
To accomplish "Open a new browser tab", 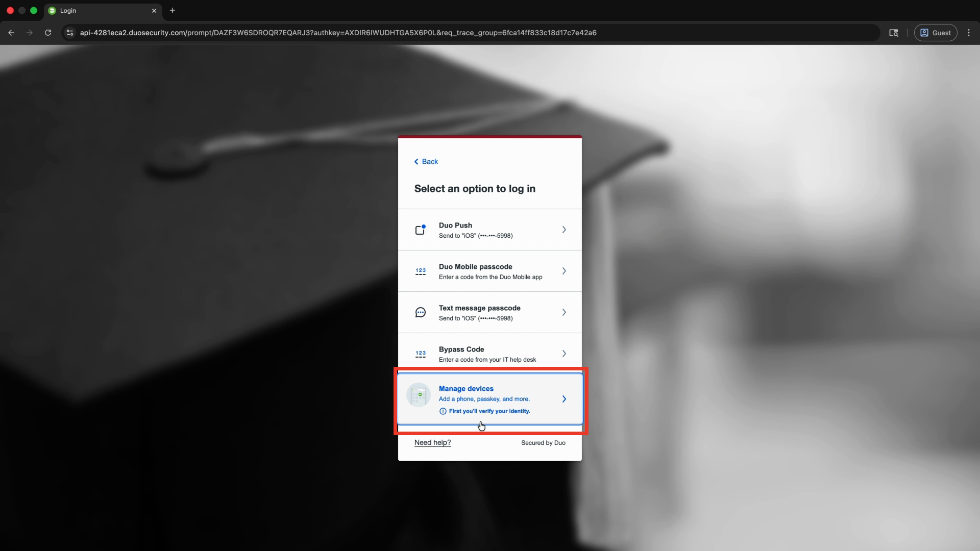I will pos(173,10).
